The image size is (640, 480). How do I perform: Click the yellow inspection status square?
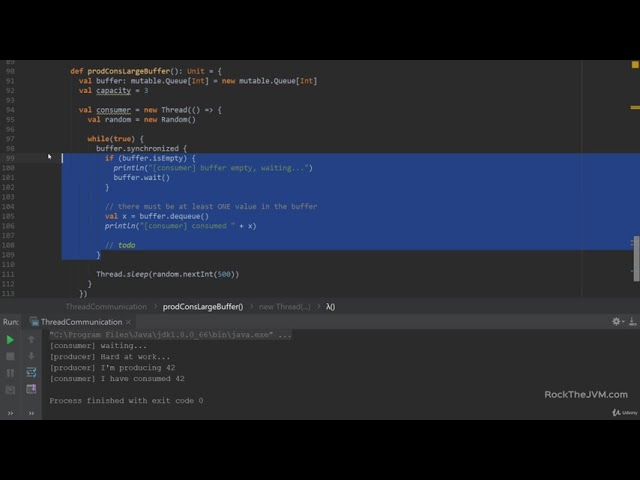pyautogui.click(x=635, y=64)
